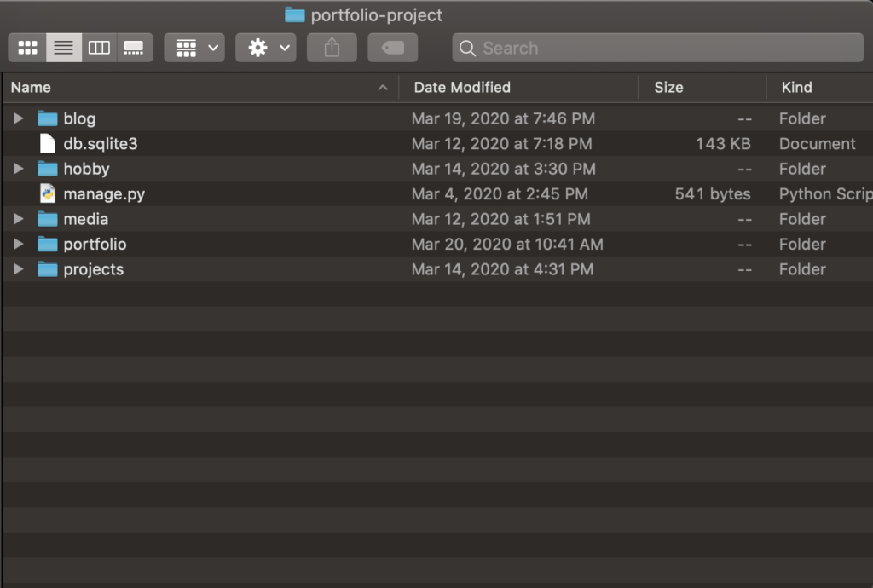The image size is (873, 588).
Task: Click the portfolio-project window title text
Action: [x=376, y=15]
